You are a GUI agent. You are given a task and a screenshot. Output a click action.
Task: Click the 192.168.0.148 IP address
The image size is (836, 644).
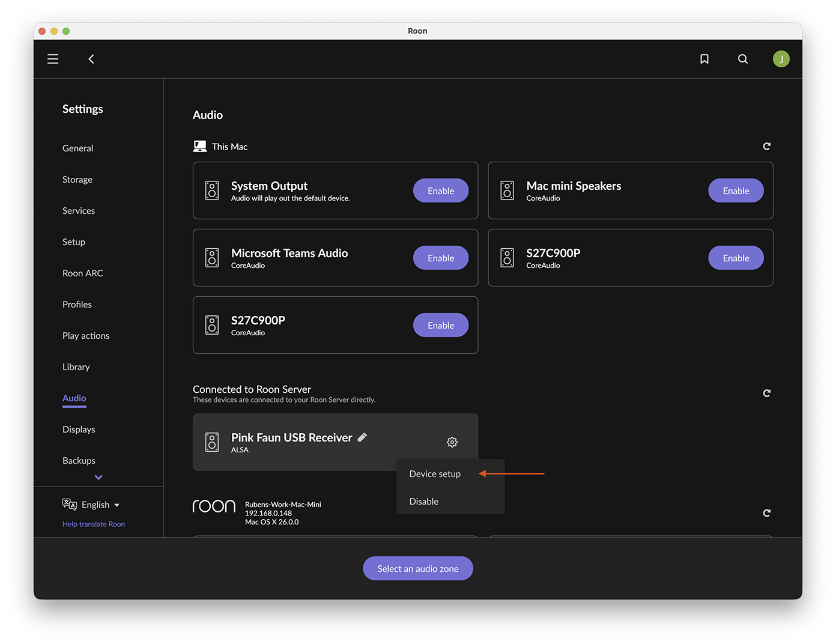[268, 513]
